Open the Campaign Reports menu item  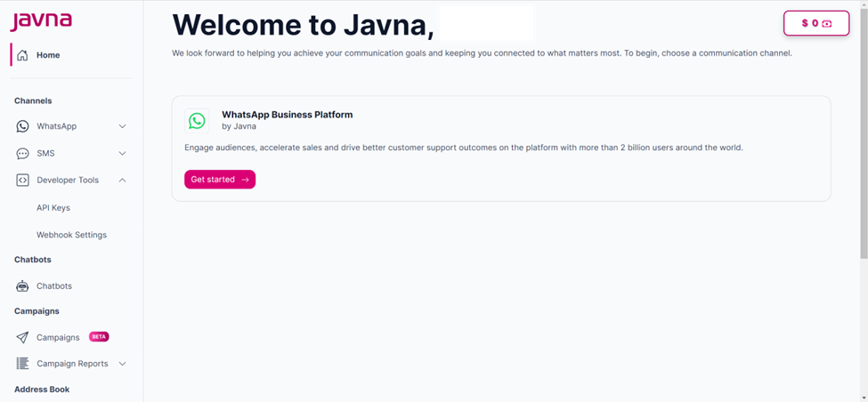pos(71,364)
